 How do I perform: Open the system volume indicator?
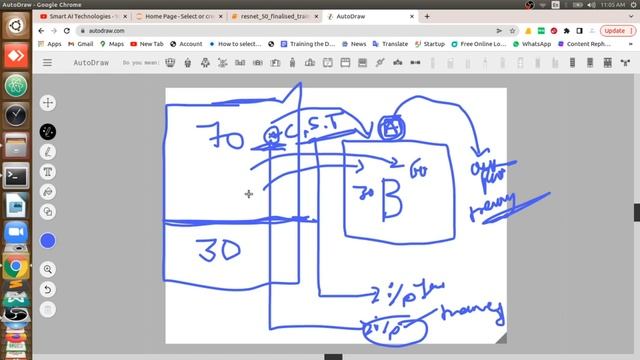(591, 4)
